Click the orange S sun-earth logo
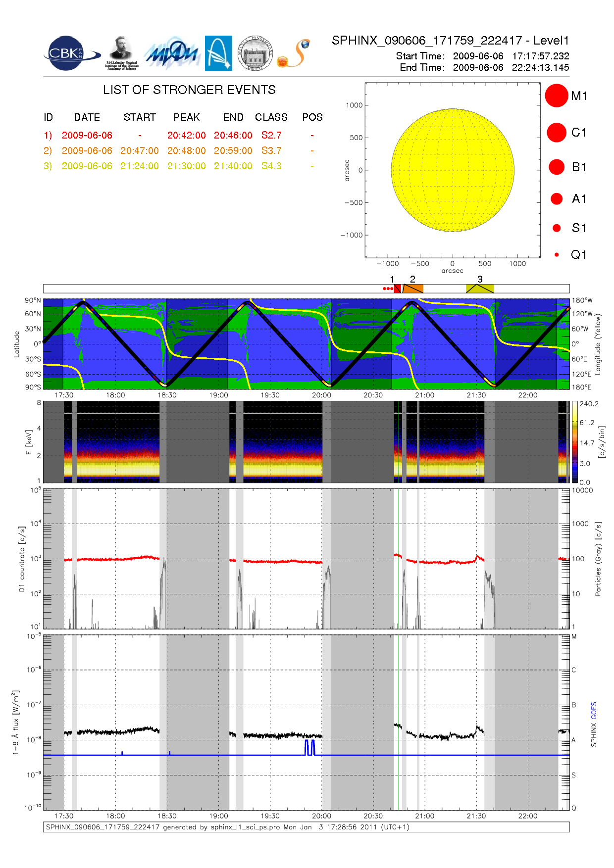 pyautogui.click(x=294, y=53)
